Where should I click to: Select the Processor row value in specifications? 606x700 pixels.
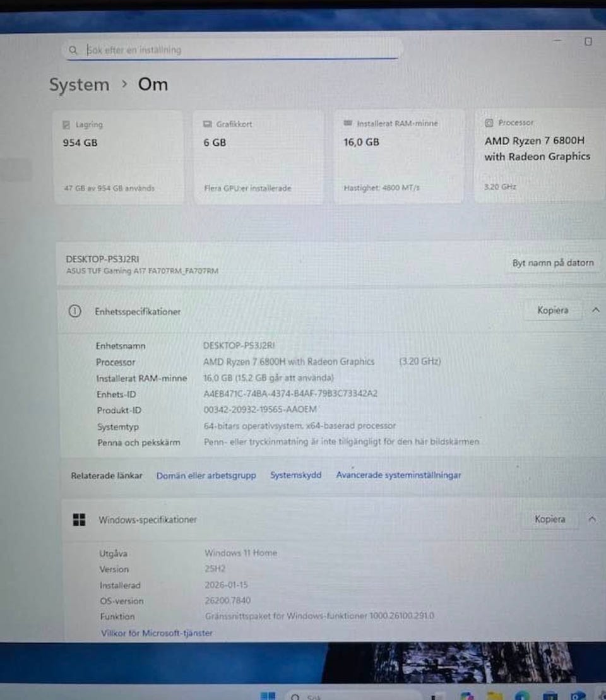click(x=322, y=362)
